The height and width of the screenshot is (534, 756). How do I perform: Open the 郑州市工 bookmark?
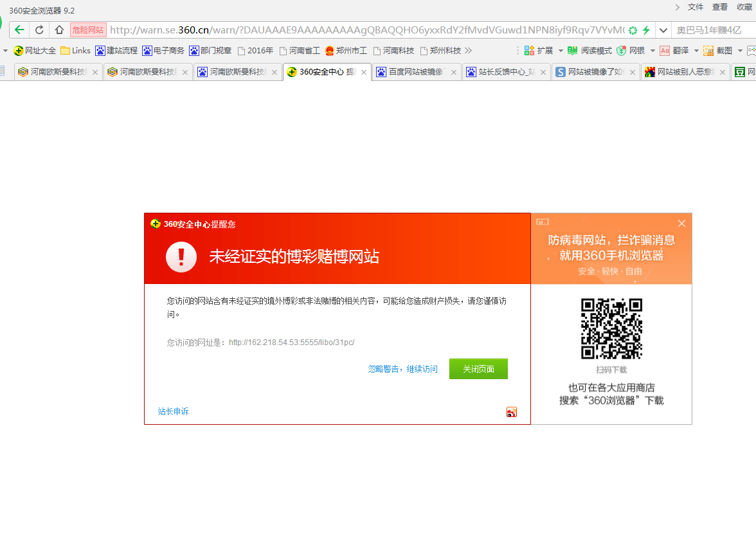point(346,51)
